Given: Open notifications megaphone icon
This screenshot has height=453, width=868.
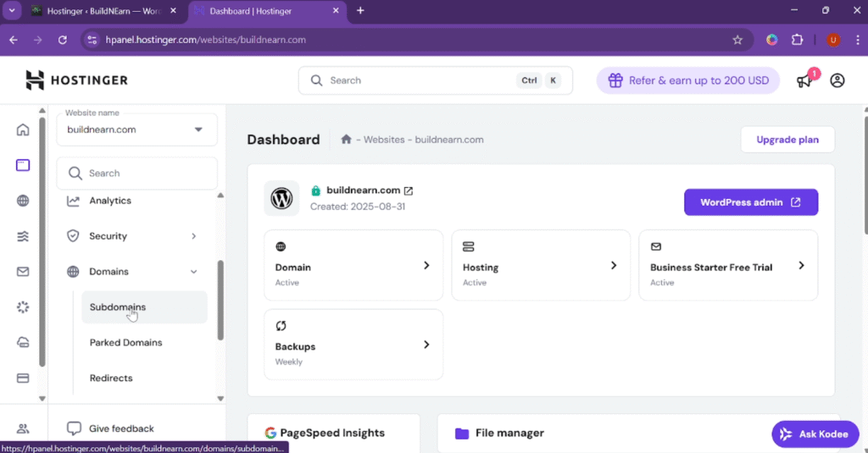Looking at the screenshot, I should pos(804,80).
